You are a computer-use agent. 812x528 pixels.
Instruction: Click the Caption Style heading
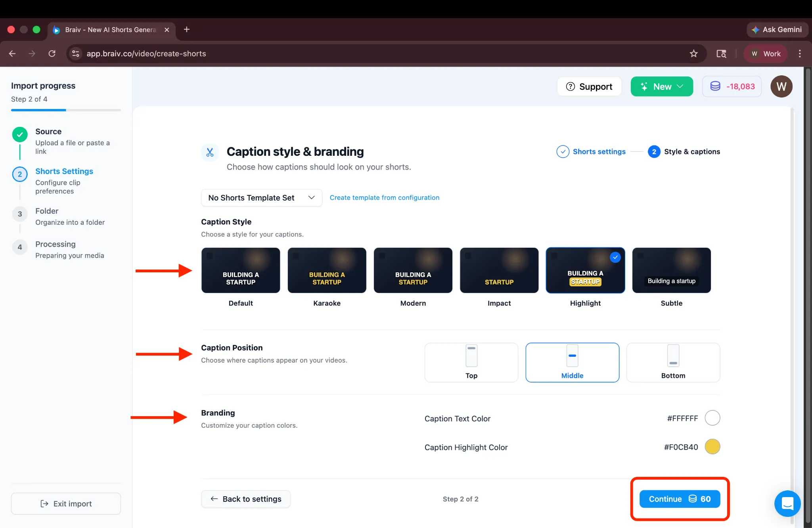pyautogui.click(x=226, y=222)
